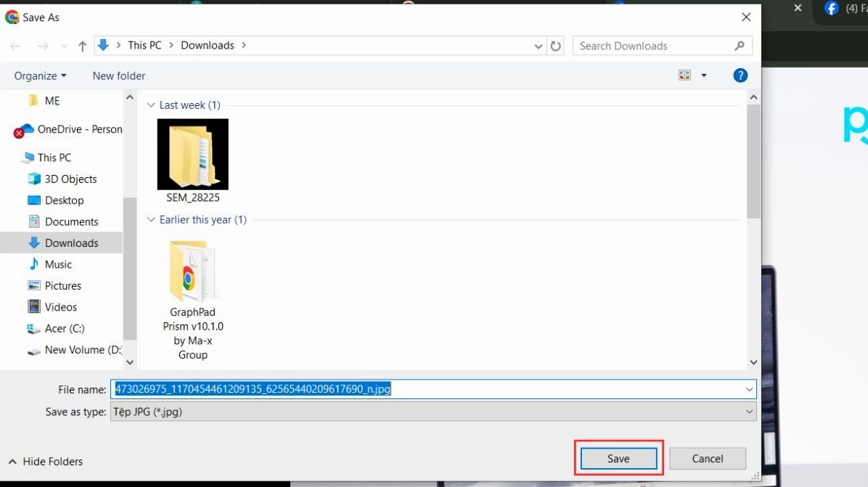Screen dimensions: 868x487
Task: Click the change view layout icon
Action: point(684,75)
